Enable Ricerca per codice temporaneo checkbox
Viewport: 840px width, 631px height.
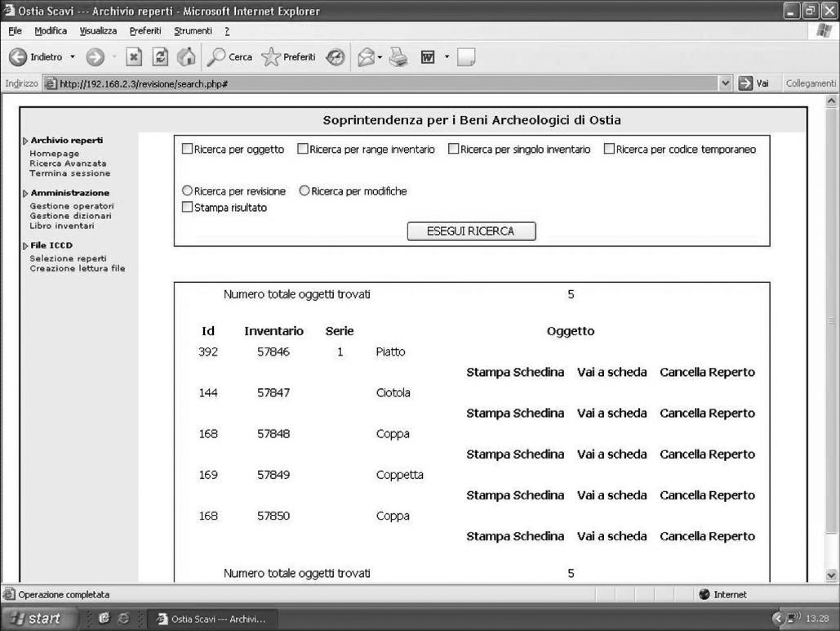(x=609, y=149)
